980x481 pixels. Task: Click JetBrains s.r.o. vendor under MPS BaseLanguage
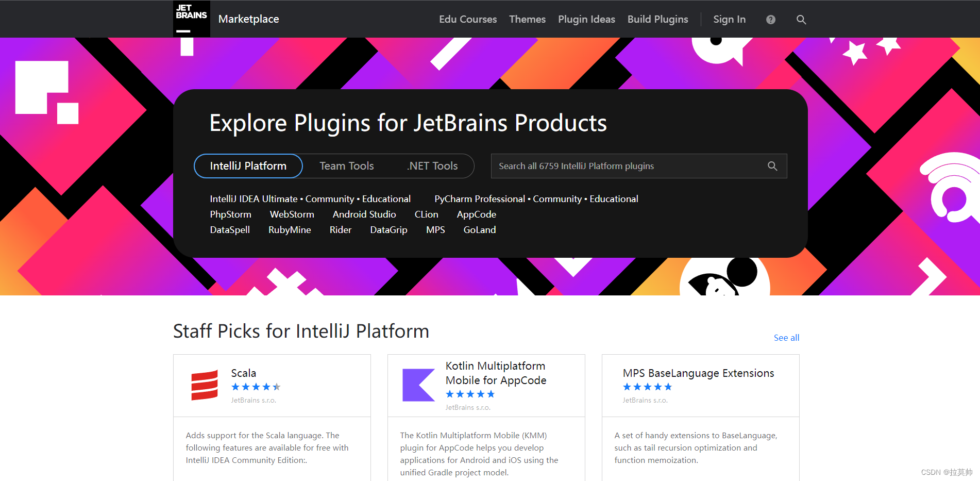pyautogui.click(x=645, y=400)
